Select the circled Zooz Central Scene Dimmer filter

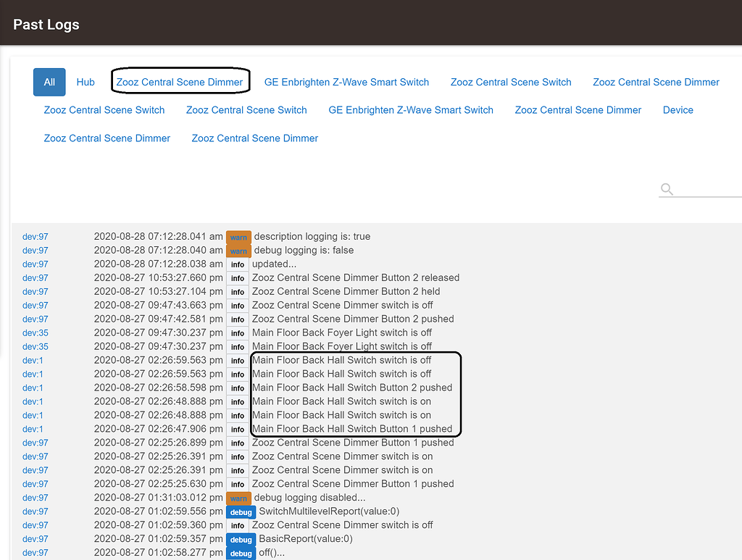tap(180, 82)
